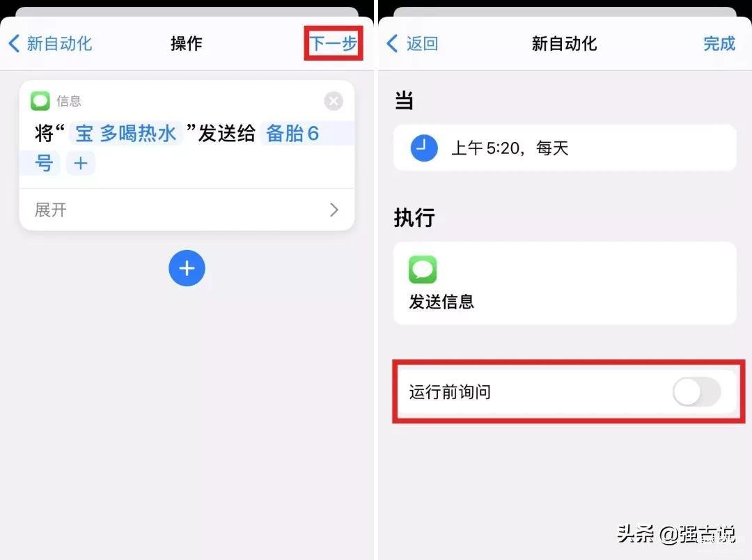Viewport: 752px width, 560px height.
Task: Add another recipient with small plus
Action: click(x=81, y=163)
